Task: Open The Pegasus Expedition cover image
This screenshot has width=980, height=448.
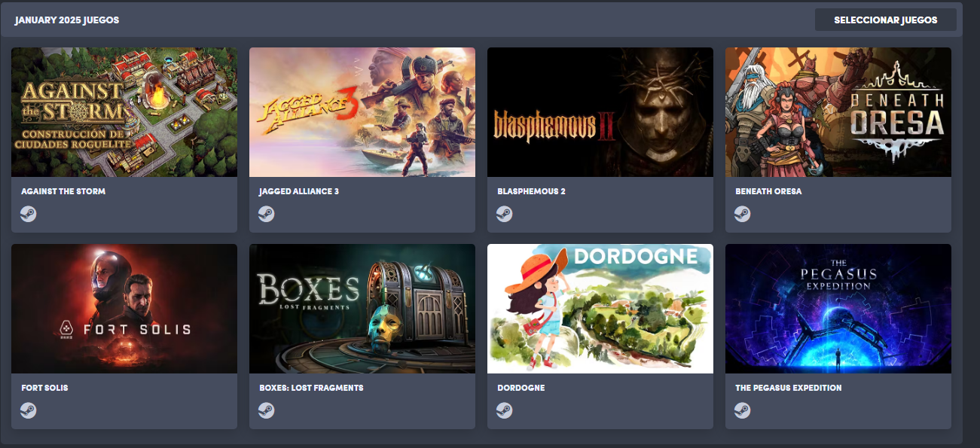Action: pyautogui.click(x=838, y=309)
